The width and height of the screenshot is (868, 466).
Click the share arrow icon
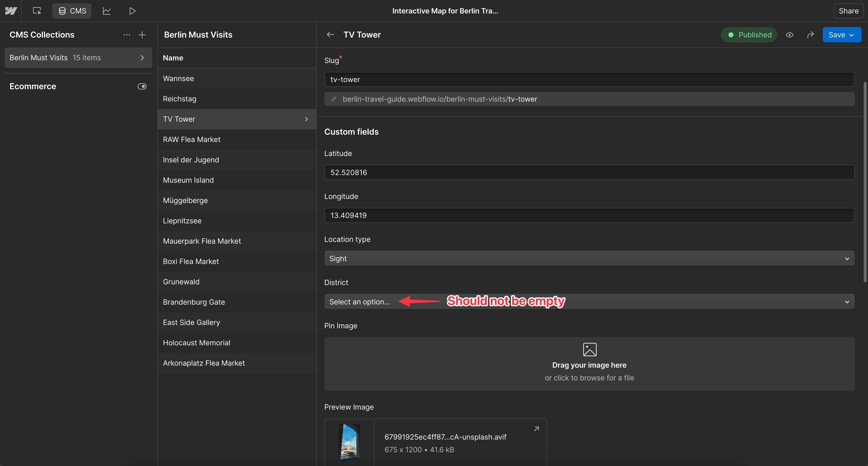pos(810,35)
